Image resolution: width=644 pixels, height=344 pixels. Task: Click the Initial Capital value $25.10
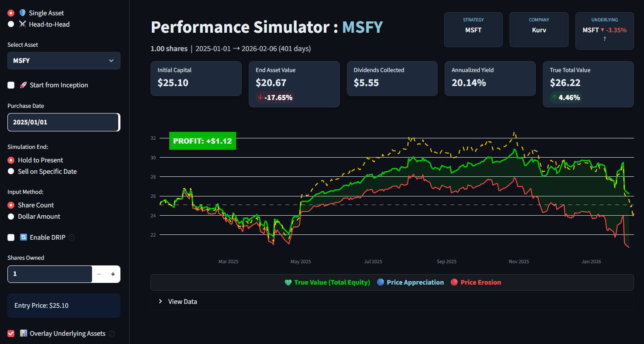(173, 83)
